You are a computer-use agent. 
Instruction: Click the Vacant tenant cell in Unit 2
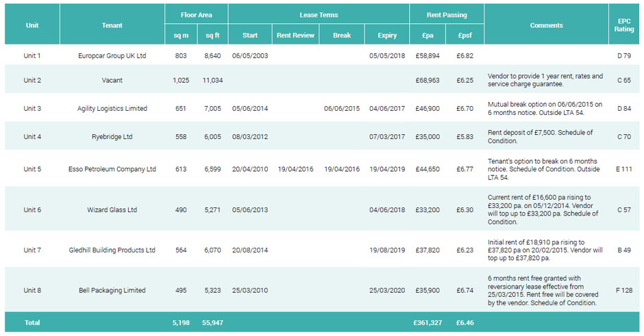pyautogui.click(x=112, y=80)
